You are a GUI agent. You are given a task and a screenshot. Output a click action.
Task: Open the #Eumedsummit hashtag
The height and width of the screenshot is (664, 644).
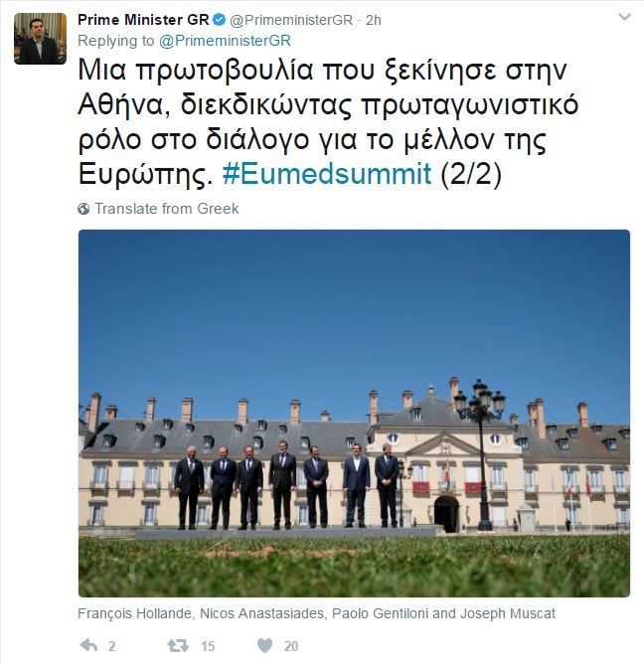(326, 174)
